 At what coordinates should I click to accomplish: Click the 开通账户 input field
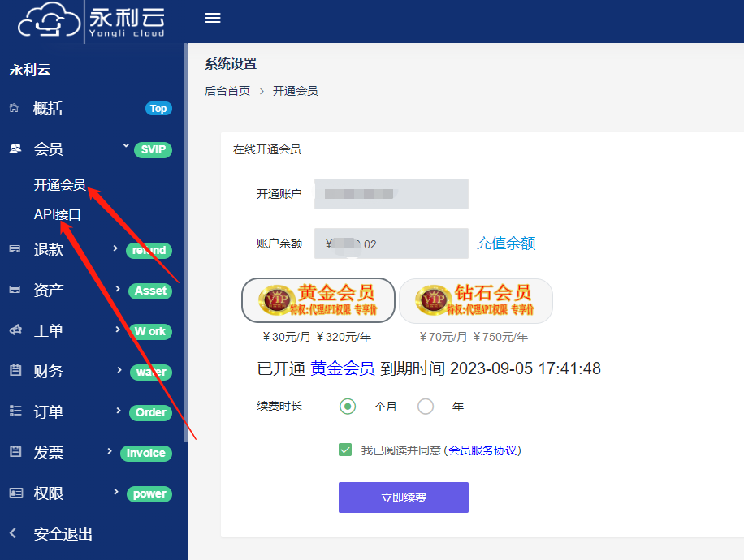click(x=391, y=194)
